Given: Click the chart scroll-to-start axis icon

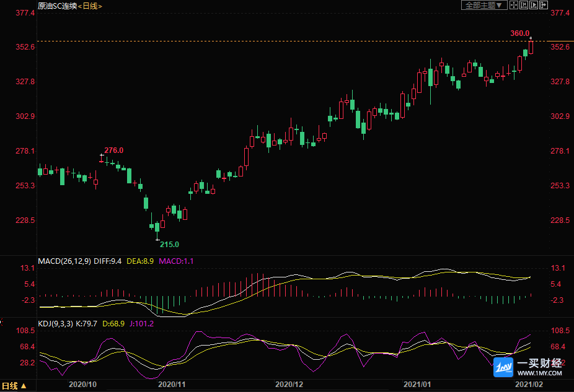Looking at the screenshot, I should tap(524, 5).
